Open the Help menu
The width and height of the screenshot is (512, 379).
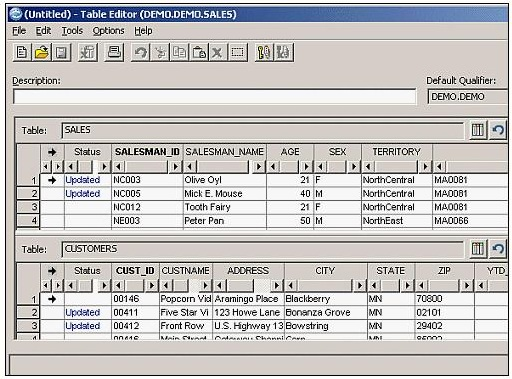pyautogui.click(x=143, y=31)
